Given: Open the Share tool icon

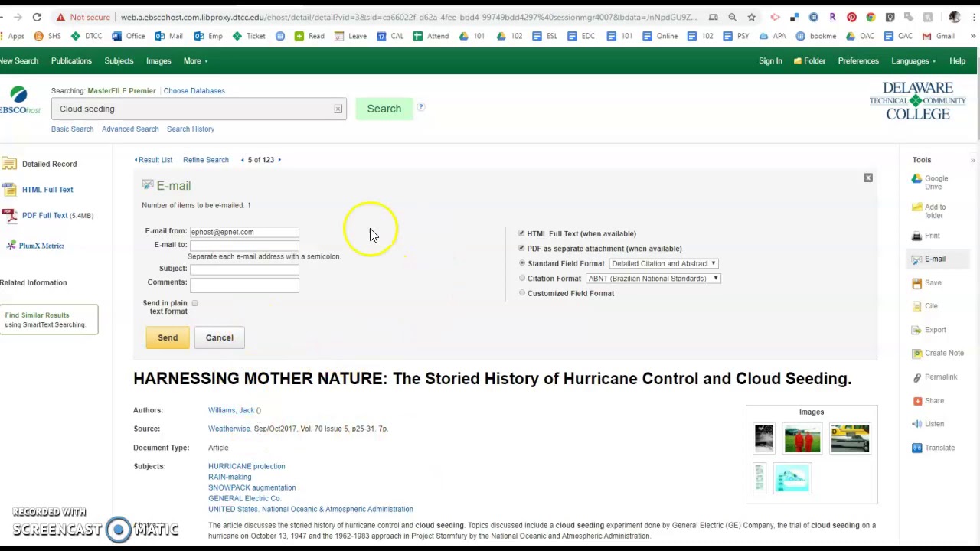Looking at the screenshot, I should (x=916, y=401).
